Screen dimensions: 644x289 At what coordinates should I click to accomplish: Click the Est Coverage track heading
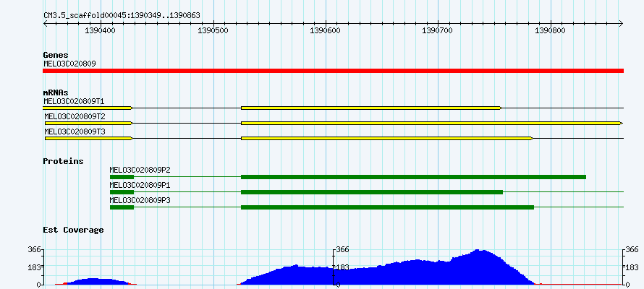click(x=74, y=230)
